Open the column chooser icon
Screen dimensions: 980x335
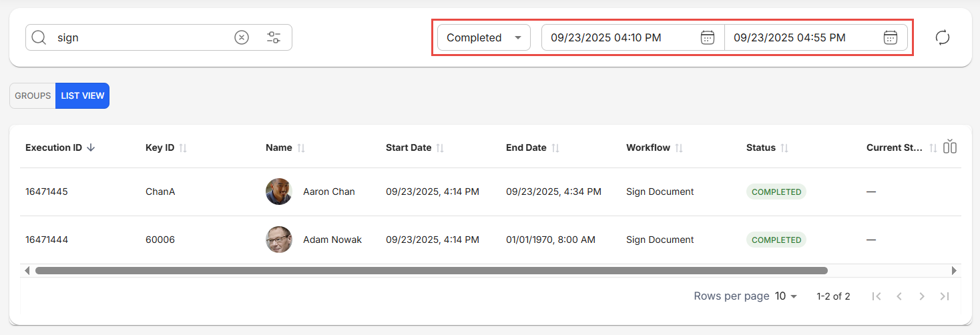pyautogui.click(x=950, y=147)
